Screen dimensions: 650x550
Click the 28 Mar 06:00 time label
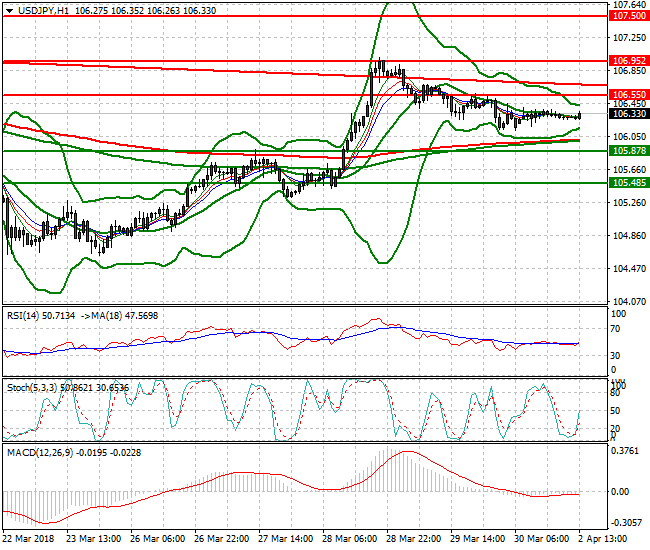(350, 538)
